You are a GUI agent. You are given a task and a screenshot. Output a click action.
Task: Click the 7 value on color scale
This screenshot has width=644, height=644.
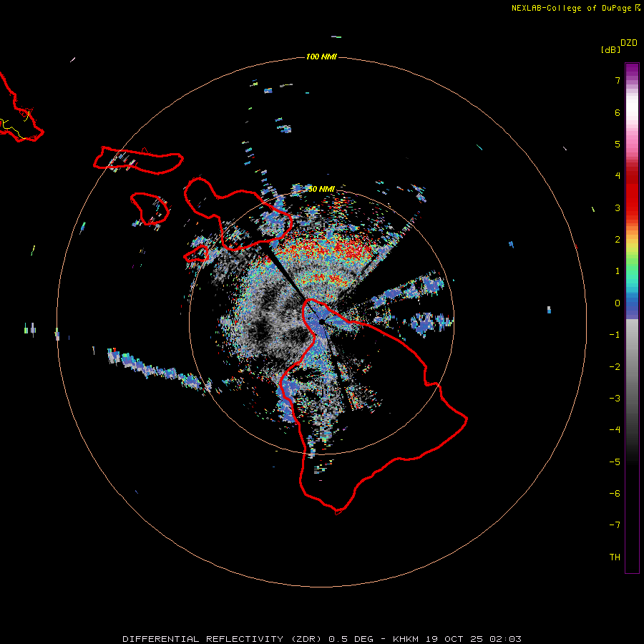pyautogui.click(x=618, y=81)
